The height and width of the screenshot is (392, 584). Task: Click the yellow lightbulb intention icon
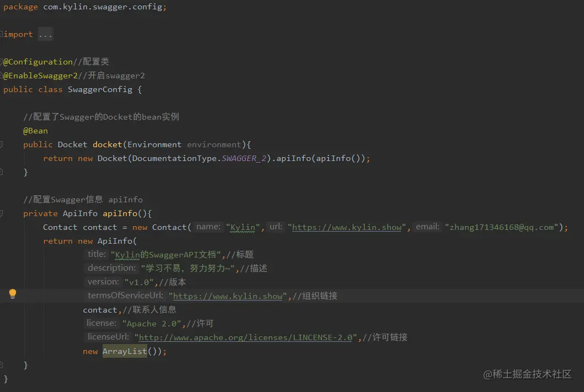coord(12,294)
